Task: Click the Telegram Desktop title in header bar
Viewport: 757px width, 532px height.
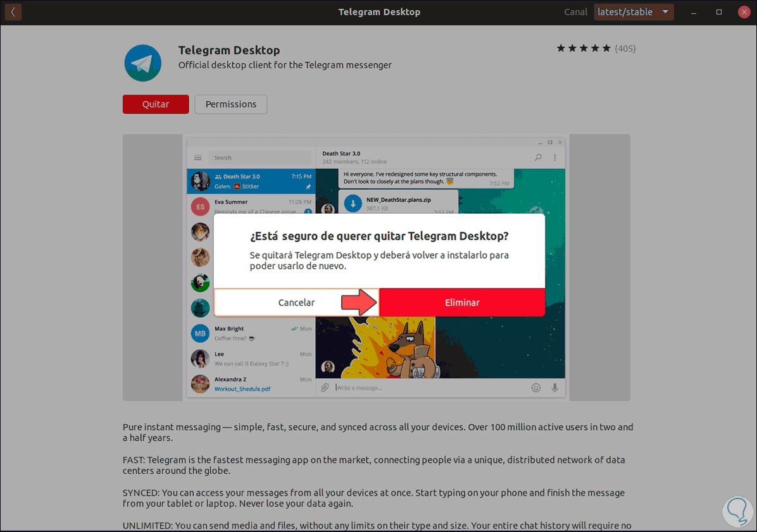Action: tap(379, 12)
